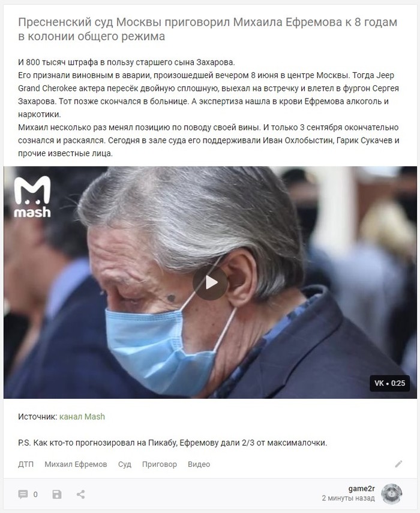This screenshot has width=420, height=513.
Task: Filter by the Приговор tag
Action: 160,464
